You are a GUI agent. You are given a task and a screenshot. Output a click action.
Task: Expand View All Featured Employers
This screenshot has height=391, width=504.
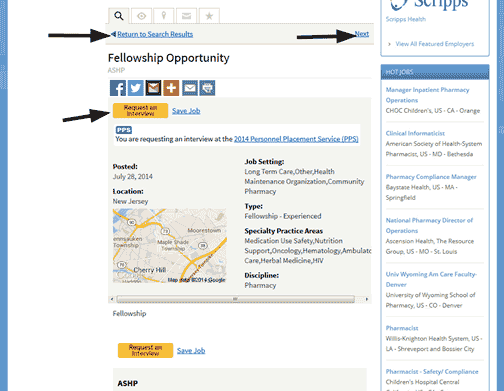coord(435,44)
